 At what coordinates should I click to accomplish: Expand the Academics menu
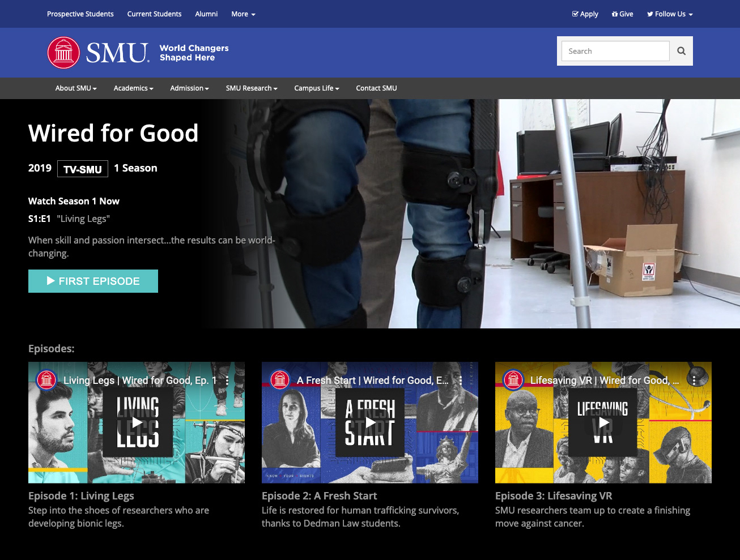click(134, 88)
